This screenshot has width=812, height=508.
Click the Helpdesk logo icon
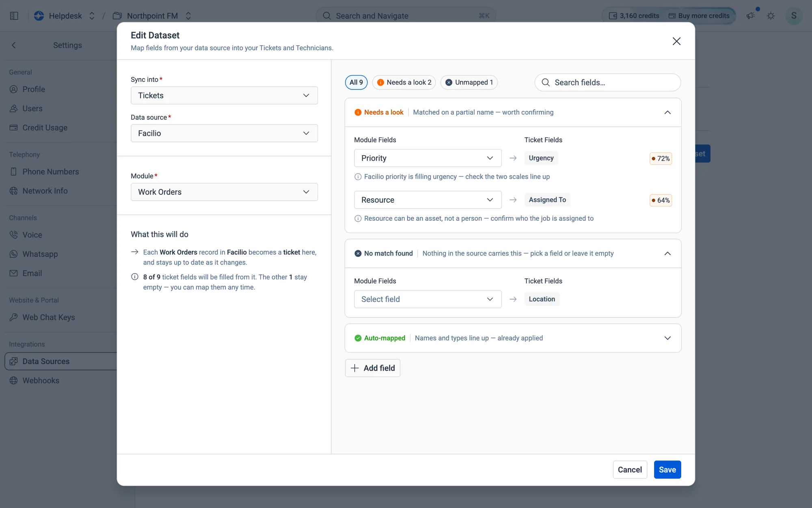point(39,16)
